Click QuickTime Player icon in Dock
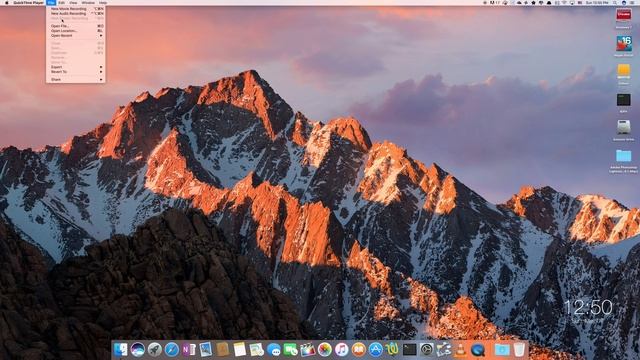This screenshot has width=640, height=360. (x=478, y=350)
